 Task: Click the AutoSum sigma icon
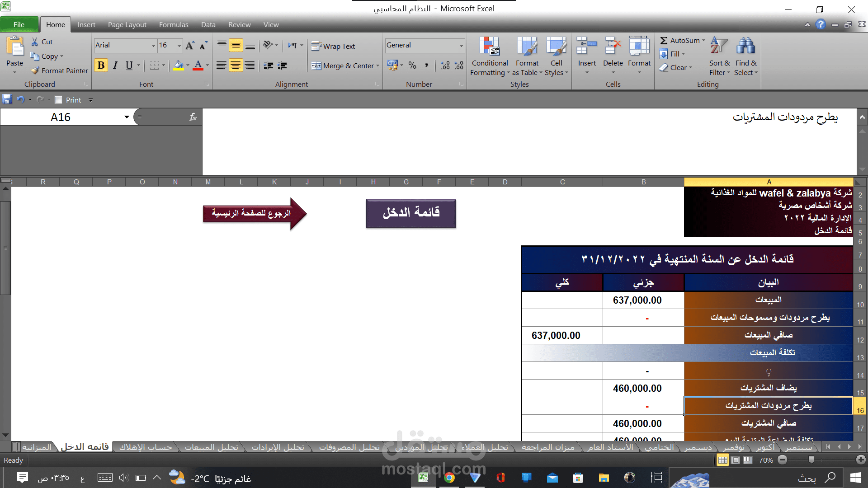coord(664,41)
